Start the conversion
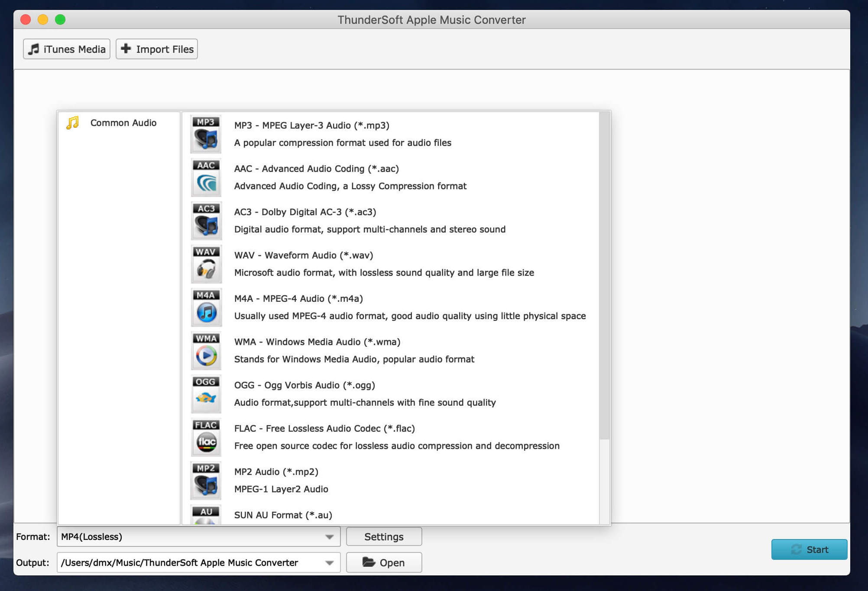The image size is (868, 591). [x=809, y=549]
